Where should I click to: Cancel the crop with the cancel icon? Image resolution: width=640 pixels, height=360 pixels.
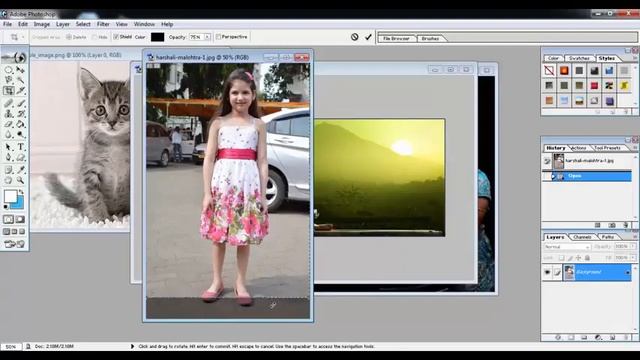[354, 37]
